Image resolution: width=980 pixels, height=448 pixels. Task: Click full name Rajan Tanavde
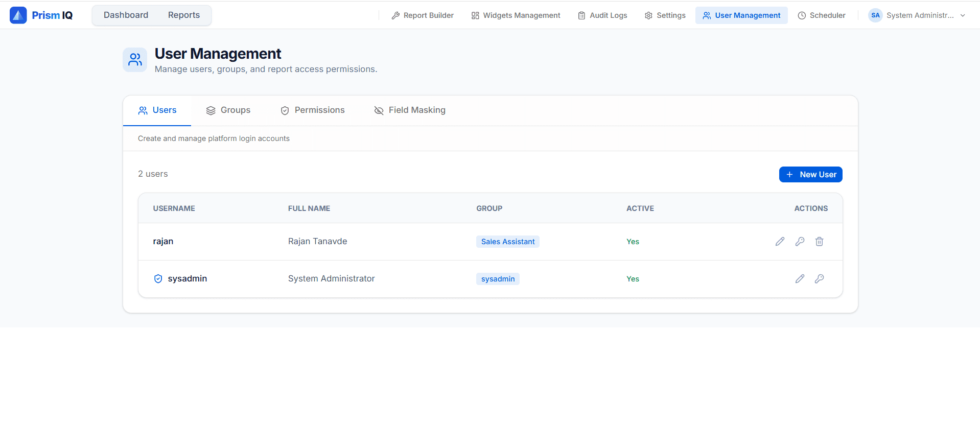(x=317, y=242)
